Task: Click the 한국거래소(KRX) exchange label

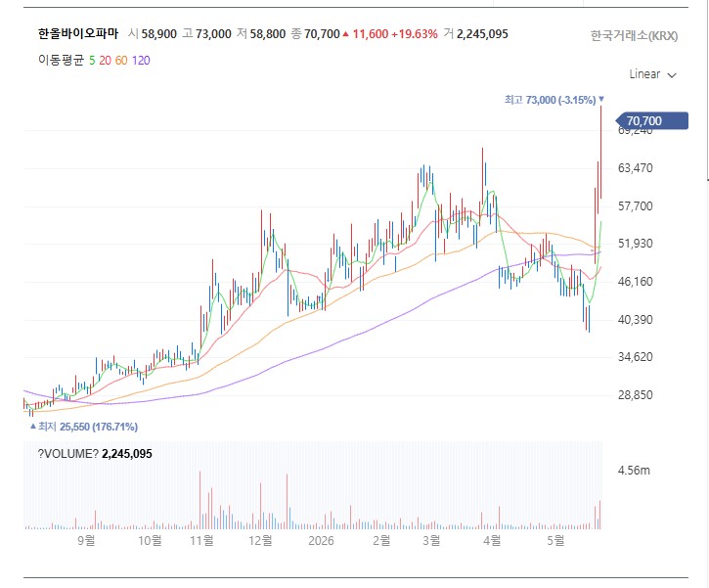Action: tap(634, 36)
